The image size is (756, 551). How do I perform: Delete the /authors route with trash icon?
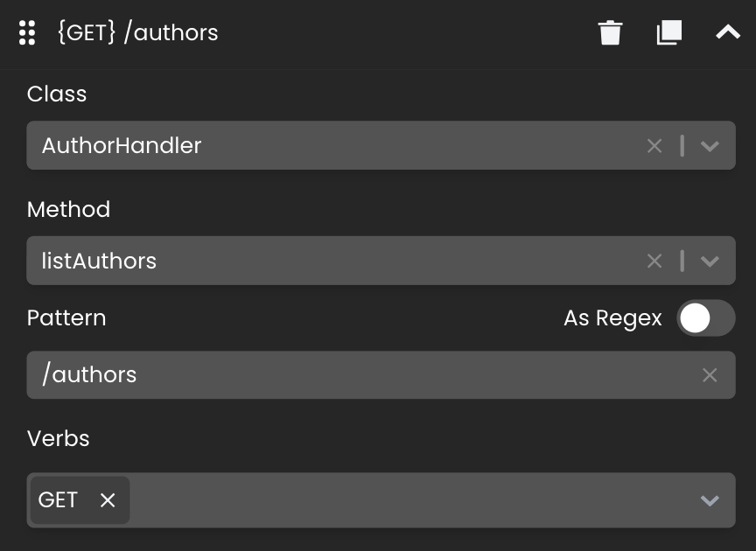pyautogui.click(x=610, y=32)
